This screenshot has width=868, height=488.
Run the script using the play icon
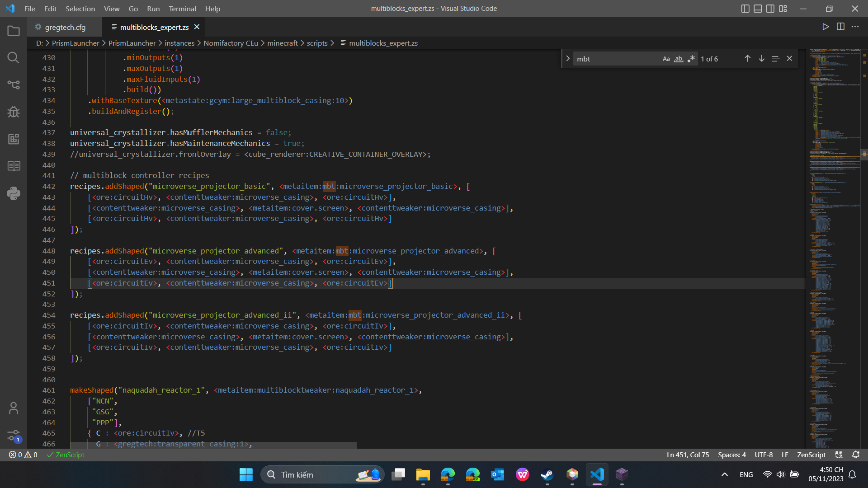pyautogui.click(x=826, y=27)
